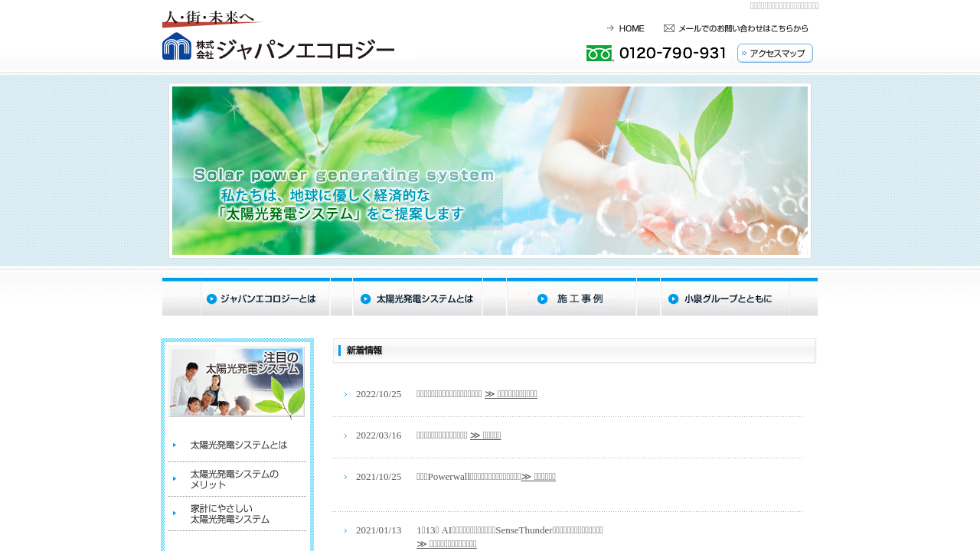980x551 pixels.
Task: Open the link in the 2021/10/25 Powerwall news entry
Action: [538, 477]
